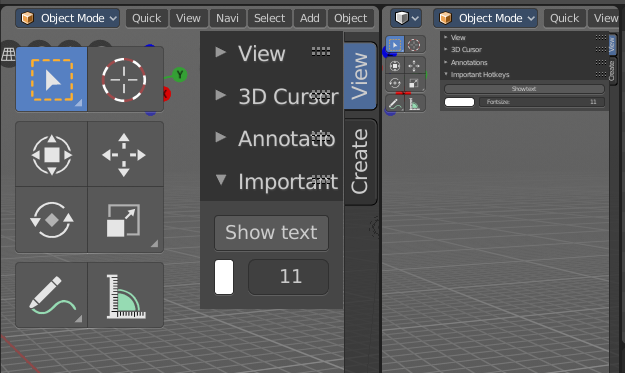The width and height of the screenshot is (625, 373).
Task: Open the Quick menu in left viewport header
Action: [x=146, y=18]
